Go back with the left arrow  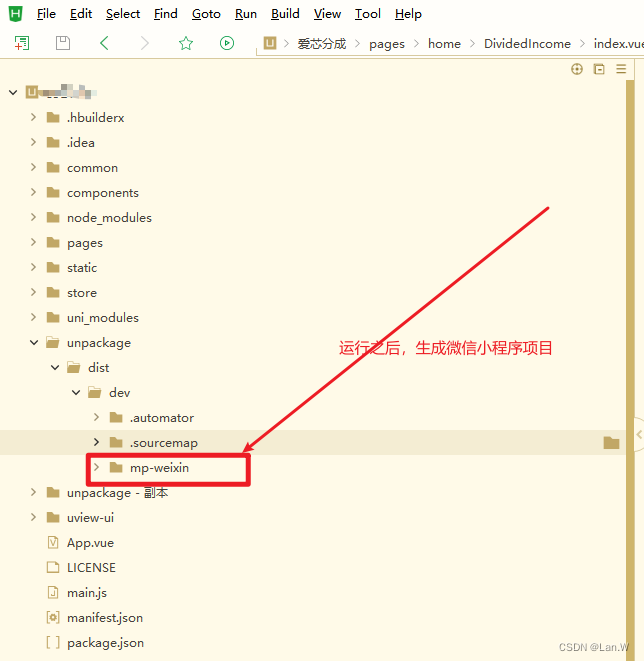pos(104,43)
